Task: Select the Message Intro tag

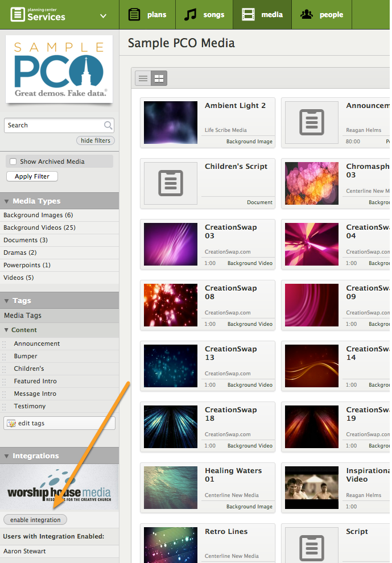Action: 35,394
